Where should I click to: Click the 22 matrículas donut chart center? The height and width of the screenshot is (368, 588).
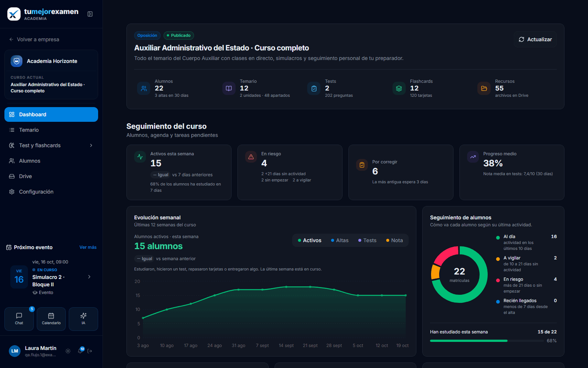click(459, 275)
